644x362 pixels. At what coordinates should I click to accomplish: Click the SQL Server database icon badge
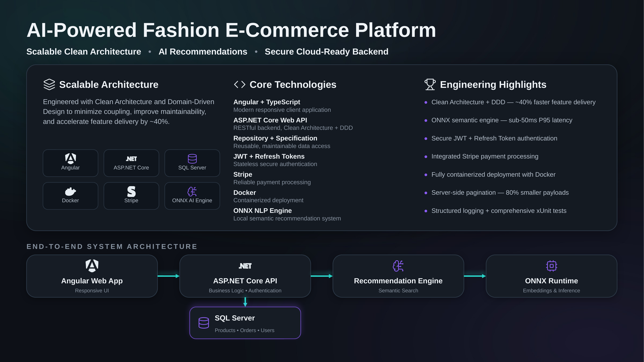pyautogui.click(x=192, y=159)
